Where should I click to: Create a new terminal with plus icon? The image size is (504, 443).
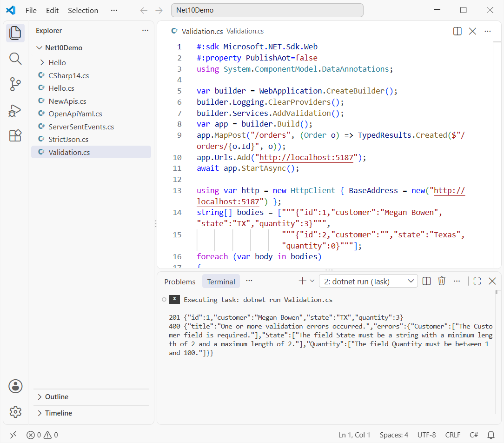tap(302, 281)
